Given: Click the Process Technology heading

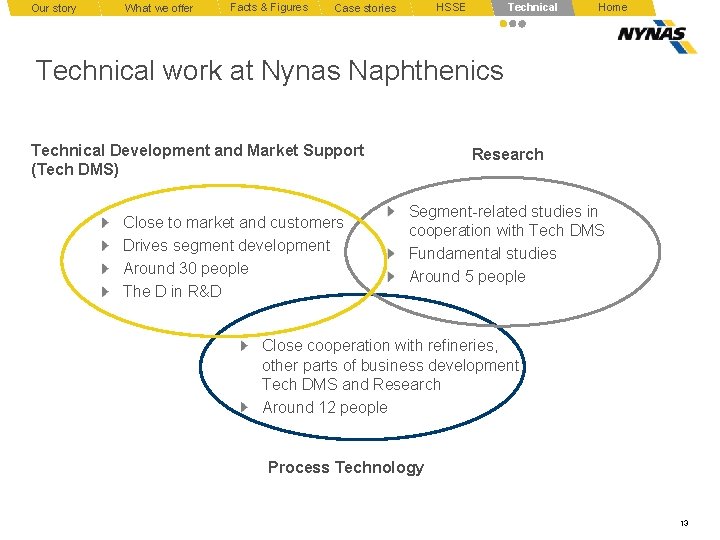Looking at the screenshot, I should point(346,467).
